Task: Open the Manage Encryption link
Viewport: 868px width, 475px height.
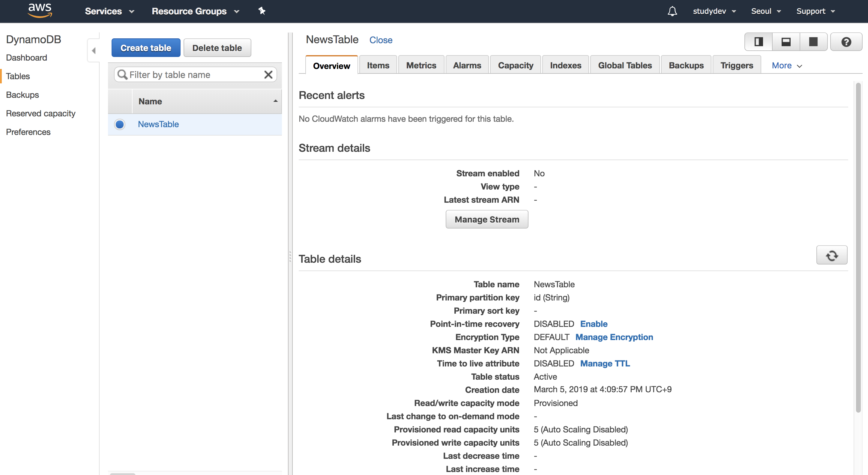Action: 614,337
